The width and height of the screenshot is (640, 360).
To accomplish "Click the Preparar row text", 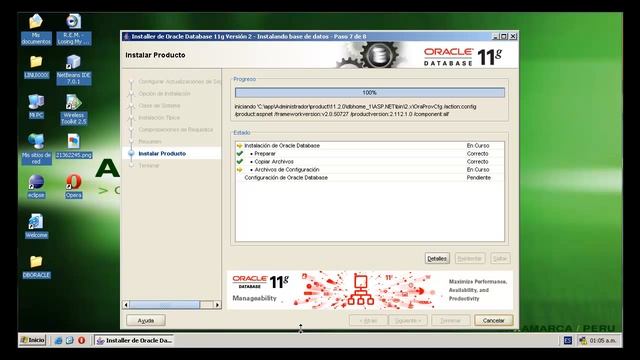I will click(x=265, y=153).
